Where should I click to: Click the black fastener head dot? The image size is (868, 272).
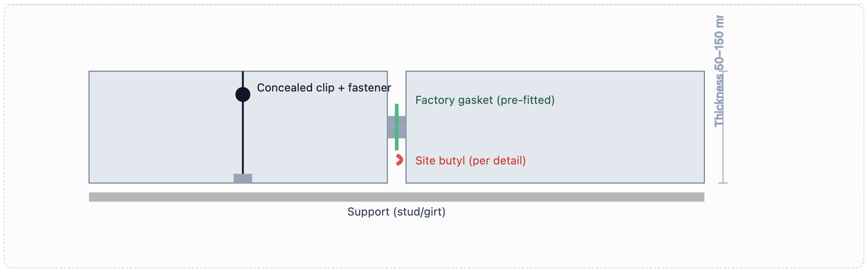[243, 94]
